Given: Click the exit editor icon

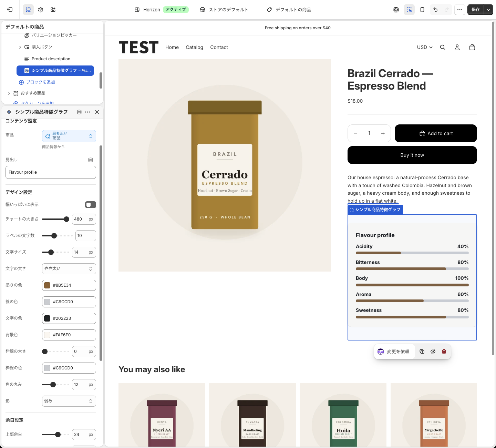Looking at the screenshot, I should coord(10,10).
